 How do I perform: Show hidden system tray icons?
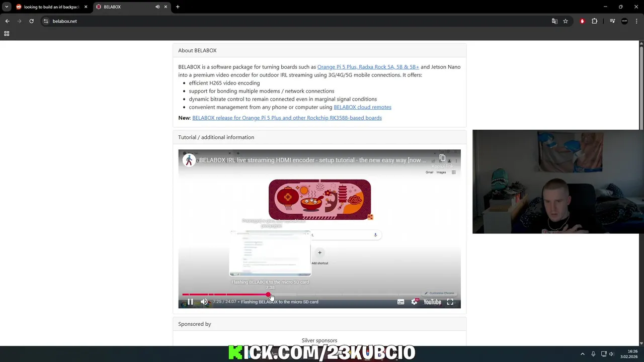pos(583,354)
